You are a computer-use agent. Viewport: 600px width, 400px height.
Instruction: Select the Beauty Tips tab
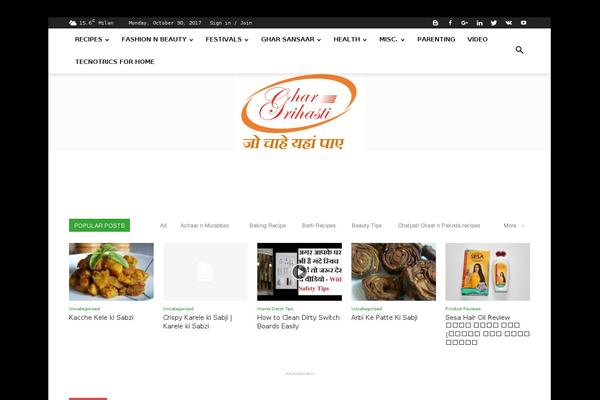(367, 225)
